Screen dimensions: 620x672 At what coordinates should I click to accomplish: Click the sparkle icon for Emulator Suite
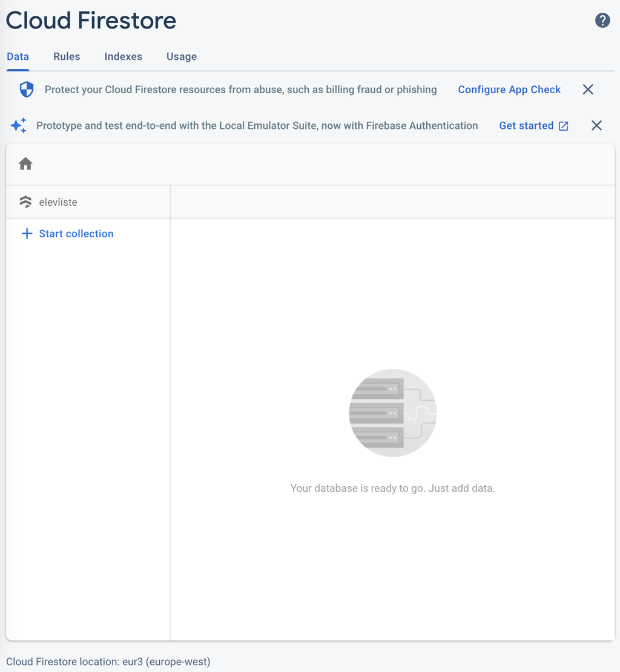pyautogui.click(x=19, y=126)
